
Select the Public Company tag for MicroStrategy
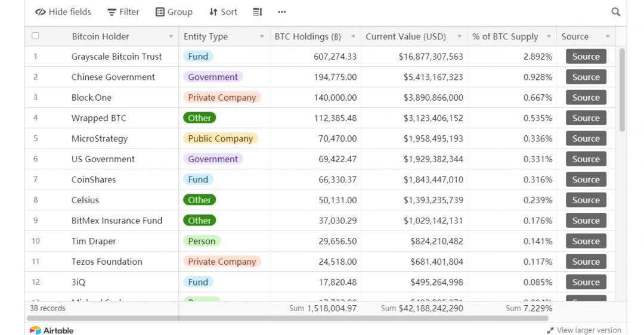click(x=220, y=139)
